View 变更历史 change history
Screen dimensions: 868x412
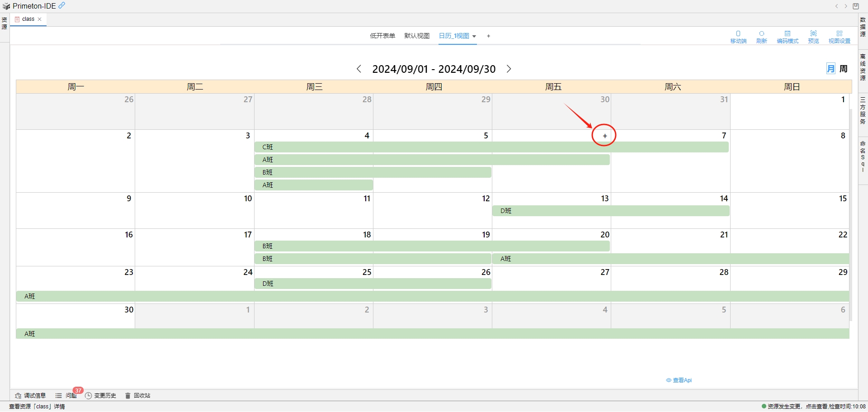[x=100, y=395]
